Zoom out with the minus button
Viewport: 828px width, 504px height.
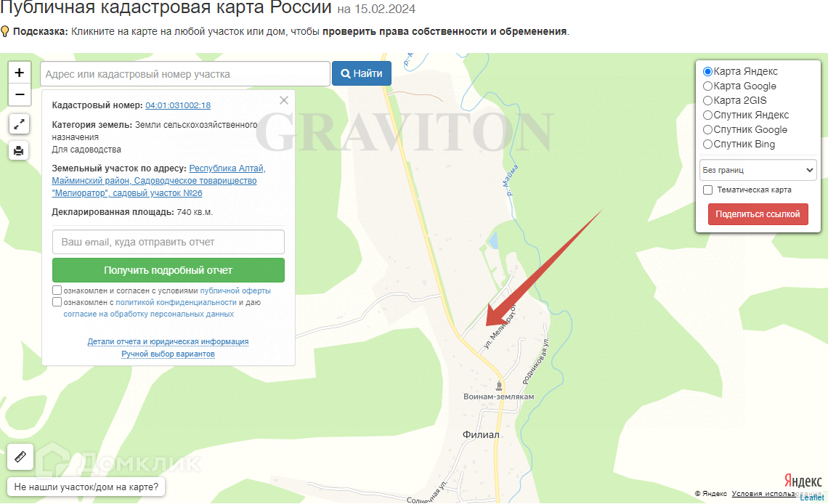(20, 95)
